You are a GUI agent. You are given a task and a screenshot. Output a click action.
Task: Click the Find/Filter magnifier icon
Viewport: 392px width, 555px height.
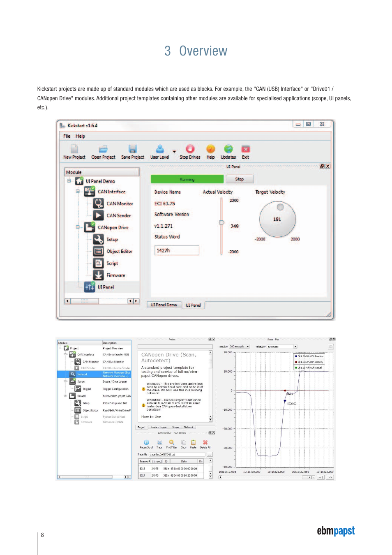coord(171,442)
